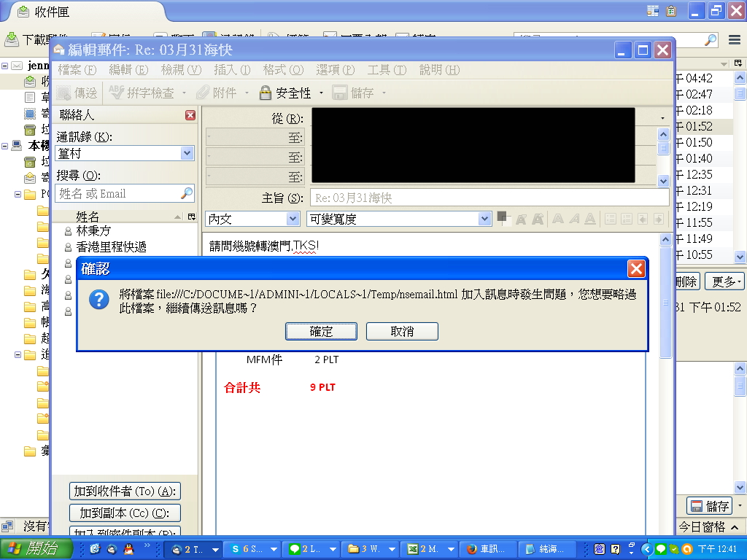Viewport: 747px width, 560px height.
Task: Open the 檔案 menu in compose window
Action: [77, 70]
